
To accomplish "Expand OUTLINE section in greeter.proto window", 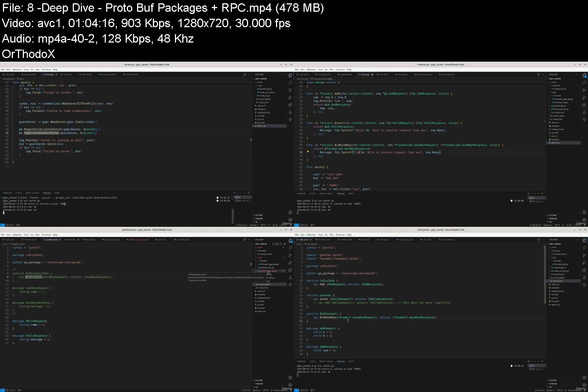I will [259, 381].
